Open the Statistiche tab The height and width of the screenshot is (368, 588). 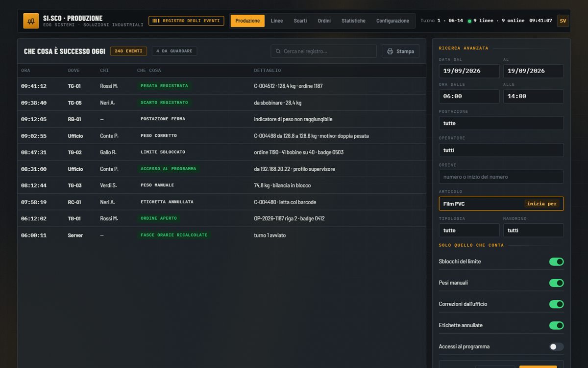353,21
